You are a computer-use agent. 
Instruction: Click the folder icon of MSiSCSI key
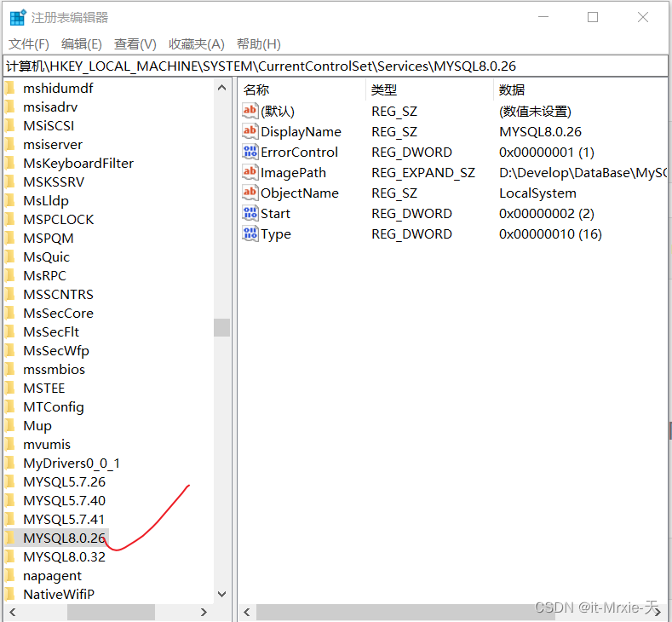click(x=10, y=125)
